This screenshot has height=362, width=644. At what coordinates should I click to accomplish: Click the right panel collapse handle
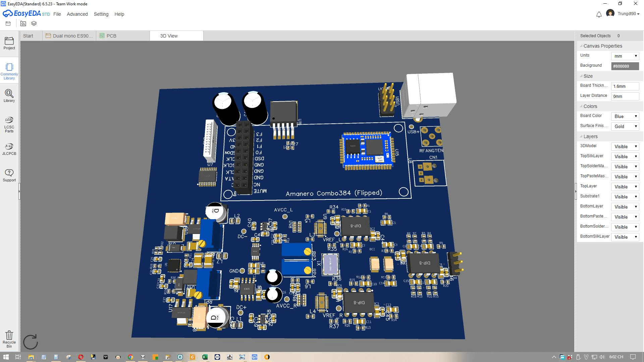(x=576, y=191)
